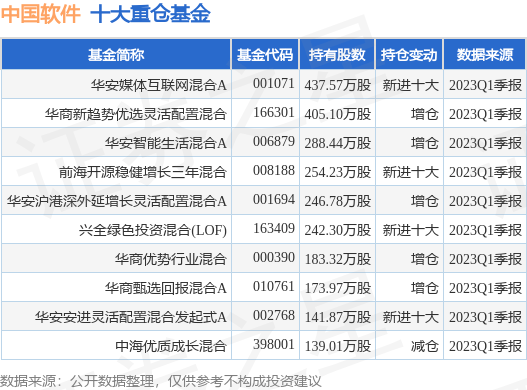Image resolution: width=527 pixels, height=390 pixels.
Task: Click the 持仓变动 column header
Action: click(409, 54)
